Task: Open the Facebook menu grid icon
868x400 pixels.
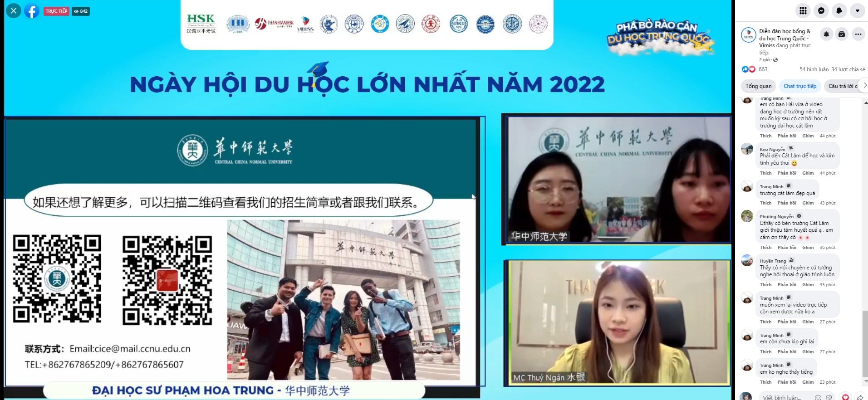Action: pos(803,10)
